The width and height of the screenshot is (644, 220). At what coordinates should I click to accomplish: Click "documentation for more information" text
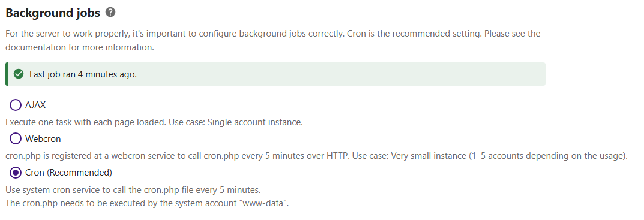80,47
